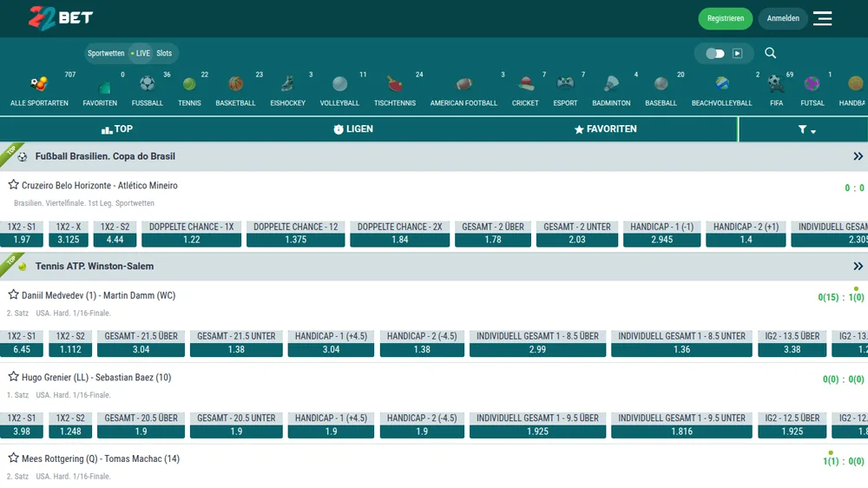
Task: Favorite the Rottgering - Machac match star
Action: coord(13,458)
